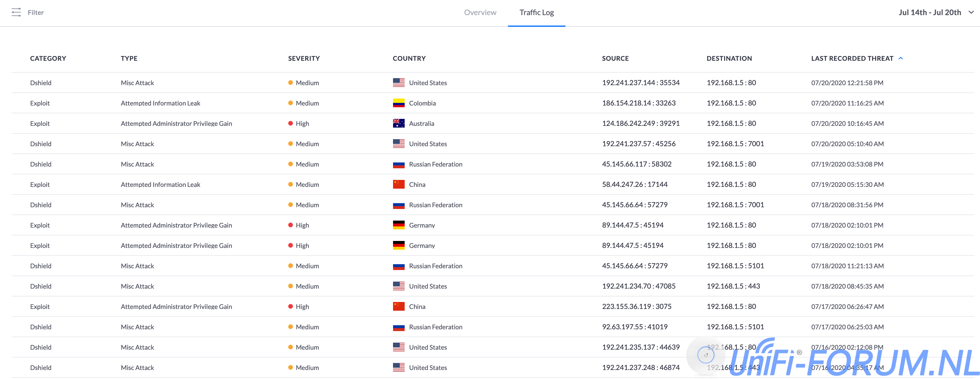This screenshot has height=379, width=980.
Task: Click the Destination column header
Action: [x=729, y=58]
